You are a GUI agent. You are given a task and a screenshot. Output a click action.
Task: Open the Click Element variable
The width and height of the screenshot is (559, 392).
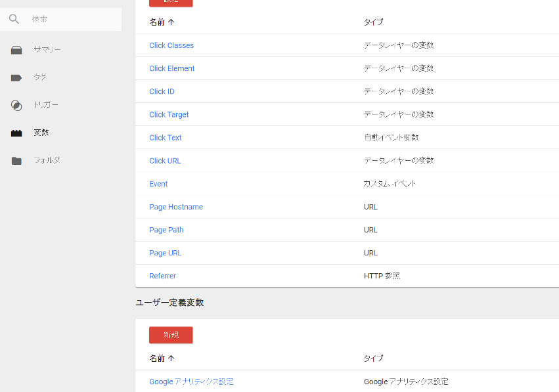point(172,68)
